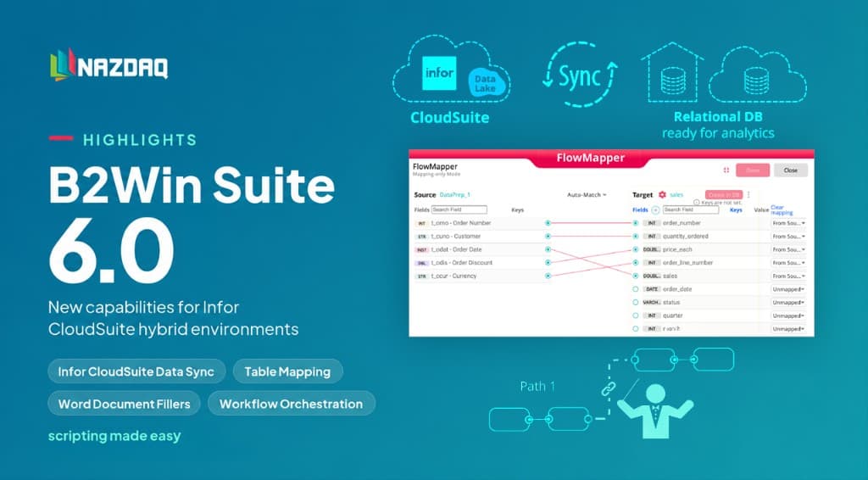Click the STR type badge of t_ccur Currency
This screenshot has width=868, height=480.
tap(422, 276)
